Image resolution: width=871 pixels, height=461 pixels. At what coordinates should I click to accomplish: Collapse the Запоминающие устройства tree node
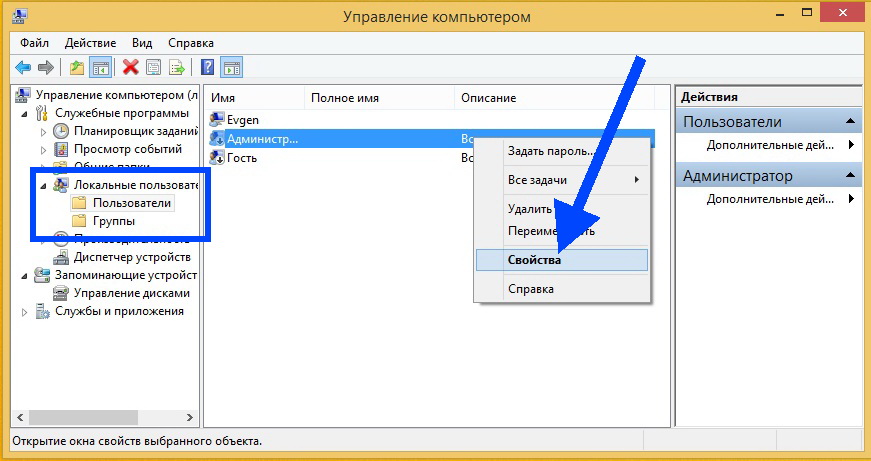[24, 275]
